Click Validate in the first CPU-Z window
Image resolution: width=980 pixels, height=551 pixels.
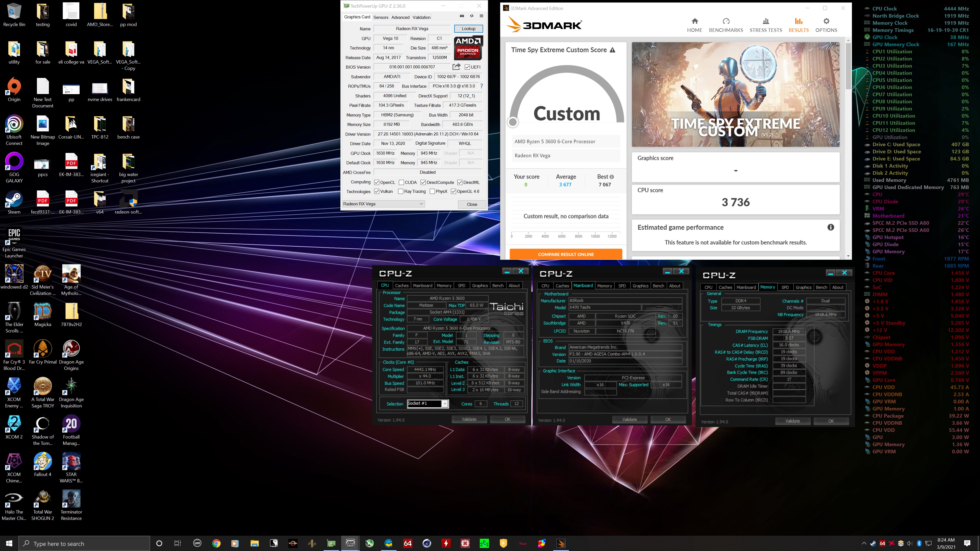click(x=469, y=419)
